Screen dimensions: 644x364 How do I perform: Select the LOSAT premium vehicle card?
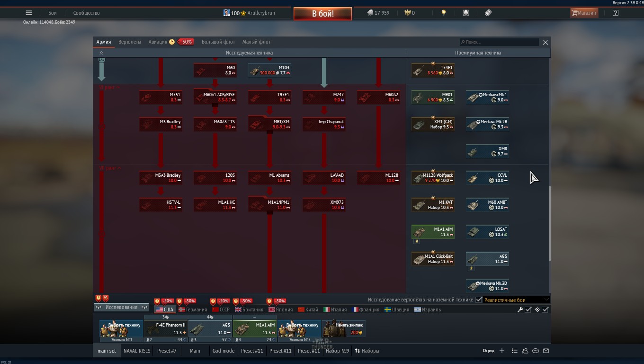pos(488,232)
